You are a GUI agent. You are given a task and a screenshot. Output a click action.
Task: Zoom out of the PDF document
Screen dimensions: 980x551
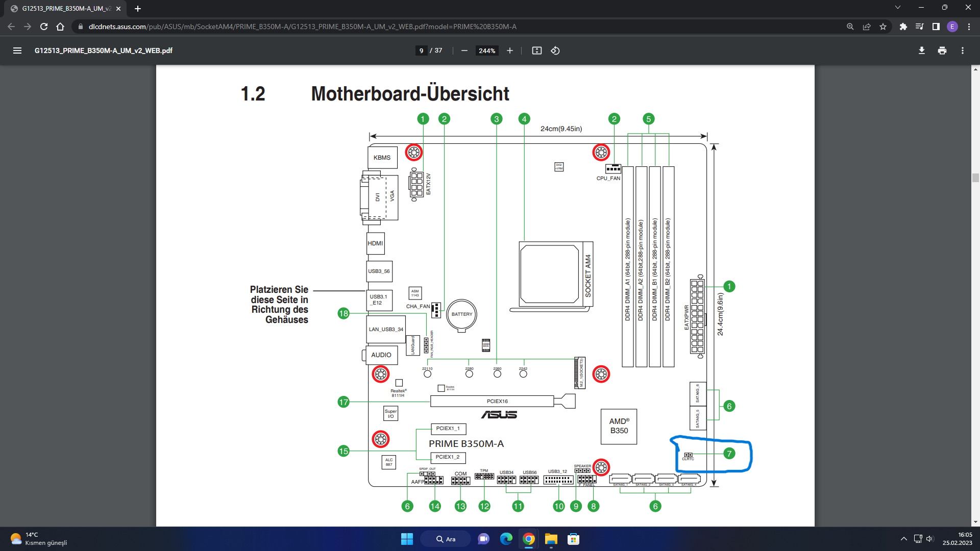click(x=464, y=51)
